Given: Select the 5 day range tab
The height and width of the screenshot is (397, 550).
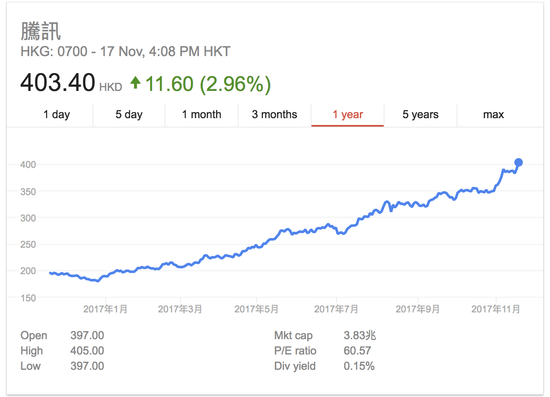Looking at the screenshot, I should coord(129,114).
